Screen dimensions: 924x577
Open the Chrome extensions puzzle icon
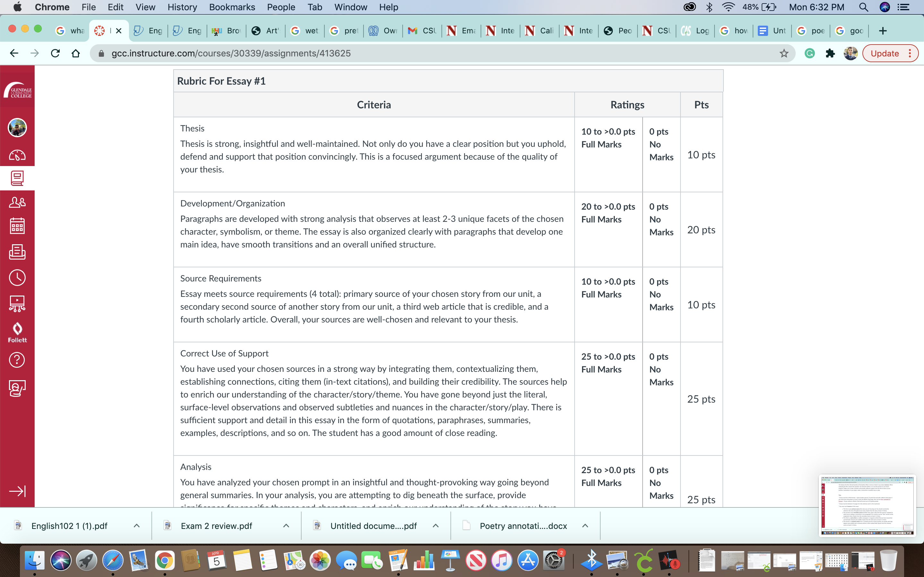830,54
